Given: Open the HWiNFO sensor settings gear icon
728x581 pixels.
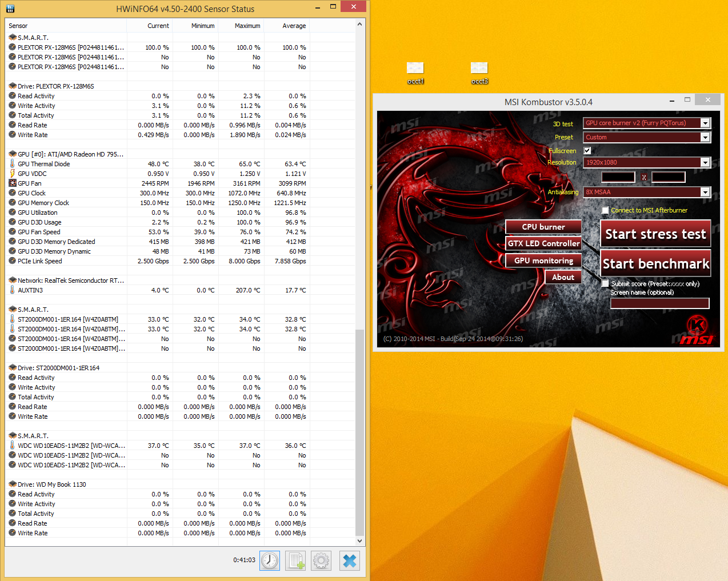Looking at the screenshot, I should (321, 560).
